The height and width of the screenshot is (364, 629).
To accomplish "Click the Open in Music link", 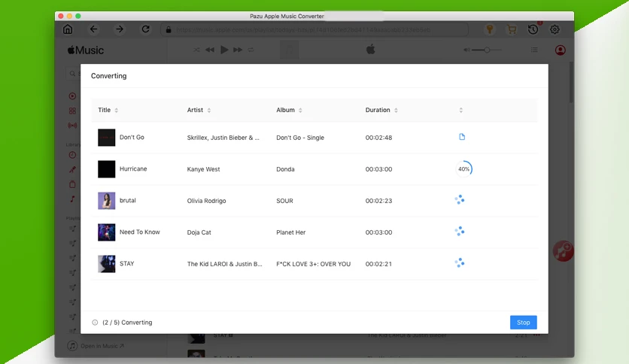I will pos(102,345).
